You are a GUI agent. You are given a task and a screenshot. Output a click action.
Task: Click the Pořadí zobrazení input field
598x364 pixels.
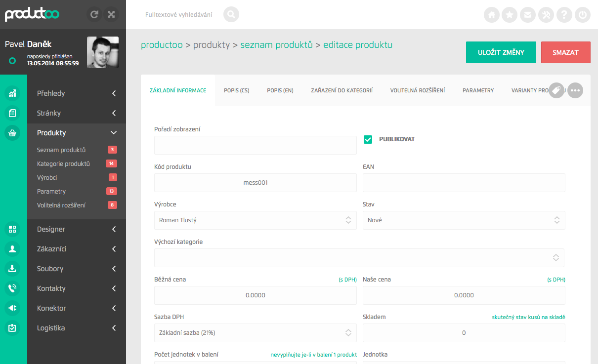(x=256, y=145)
